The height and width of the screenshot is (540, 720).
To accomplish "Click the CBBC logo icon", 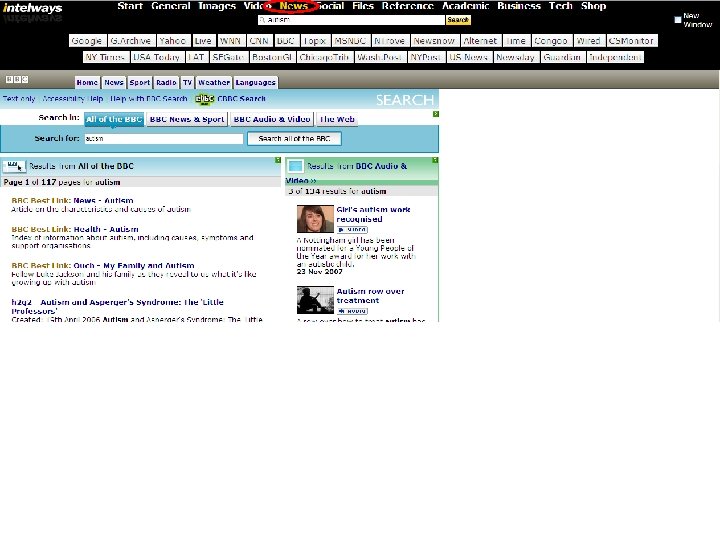I will coord(204,99).
